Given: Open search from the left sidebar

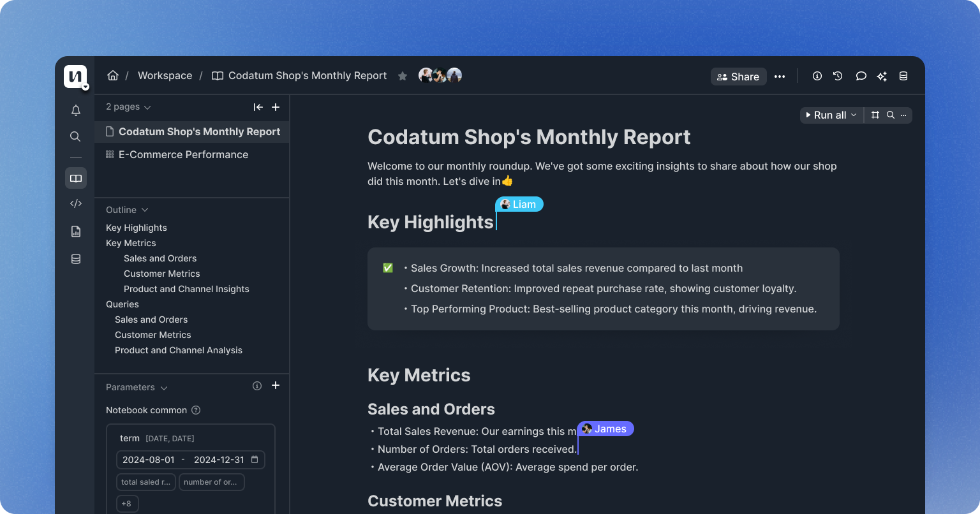Looking at the screenshot, I should [75, 136].
